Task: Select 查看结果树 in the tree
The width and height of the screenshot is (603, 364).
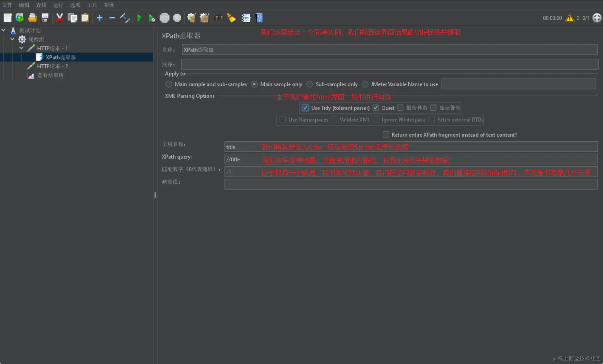Action: pos(50,75)
